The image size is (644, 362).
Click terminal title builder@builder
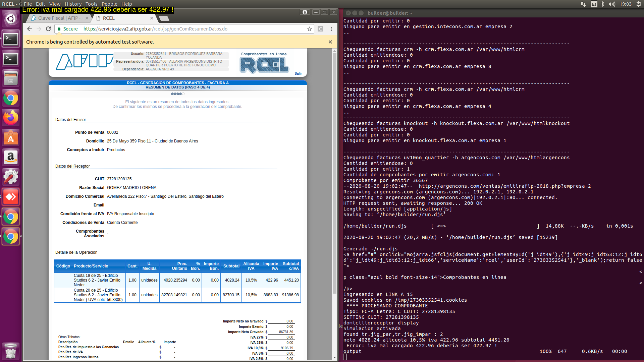click(390, 13)
